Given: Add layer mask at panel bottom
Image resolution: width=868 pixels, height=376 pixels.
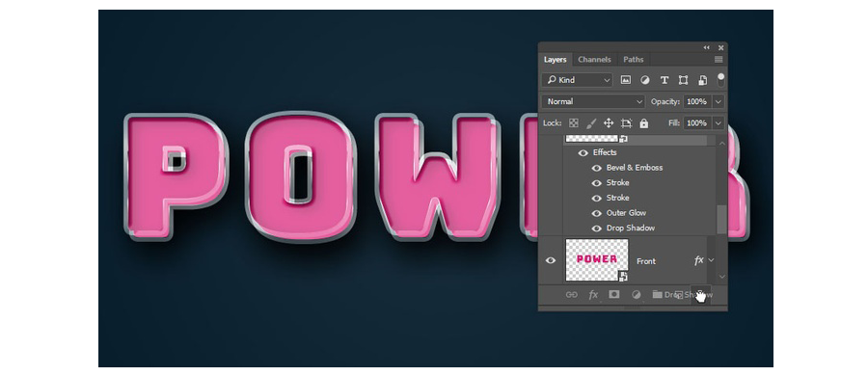Looking at the screenshot, I should 614,295.
